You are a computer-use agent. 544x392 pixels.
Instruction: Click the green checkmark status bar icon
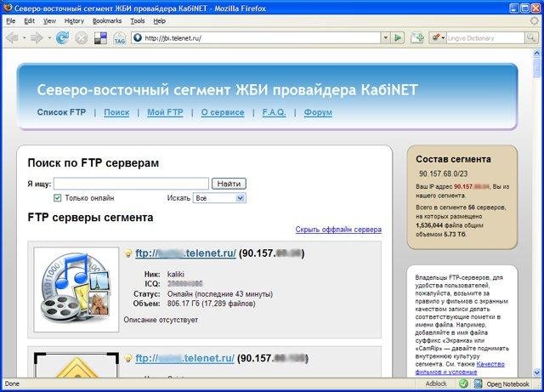[463, 383]
